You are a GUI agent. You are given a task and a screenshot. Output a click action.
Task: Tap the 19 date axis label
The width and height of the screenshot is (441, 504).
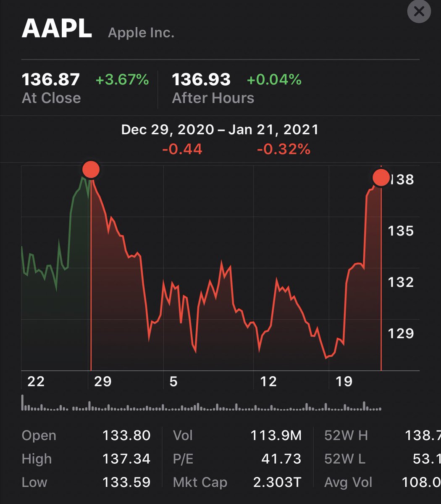tap(344, 381)
